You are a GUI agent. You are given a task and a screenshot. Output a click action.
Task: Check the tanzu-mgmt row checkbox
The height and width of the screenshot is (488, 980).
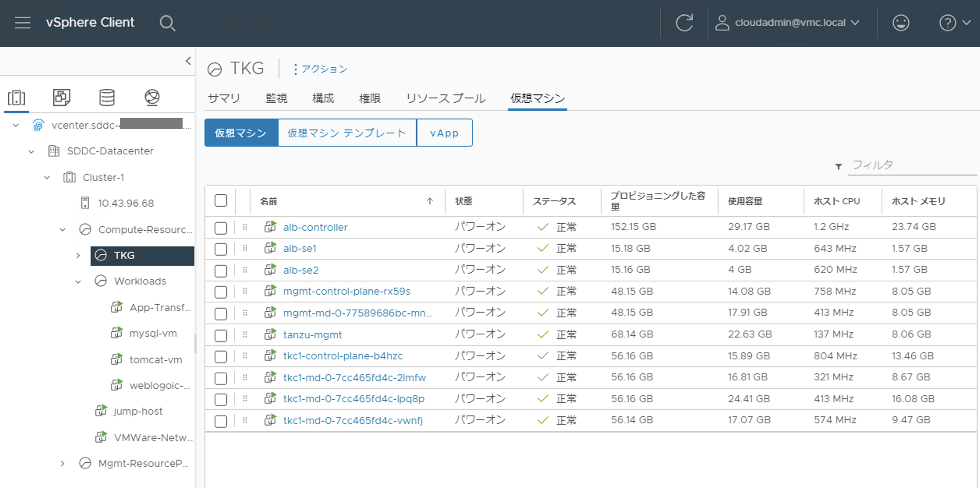point(221,335)
